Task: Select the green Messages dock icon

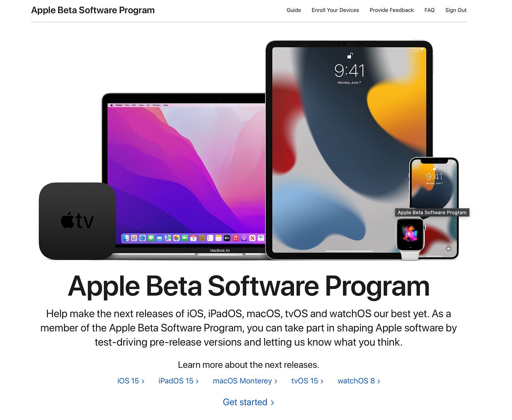Action: click(x=151, y=238)
